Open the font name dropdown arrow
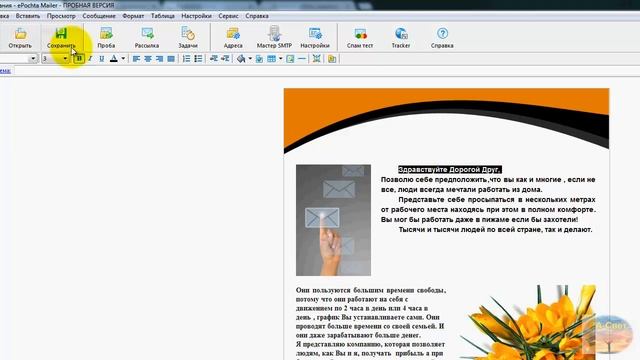 tap(33, 59)
